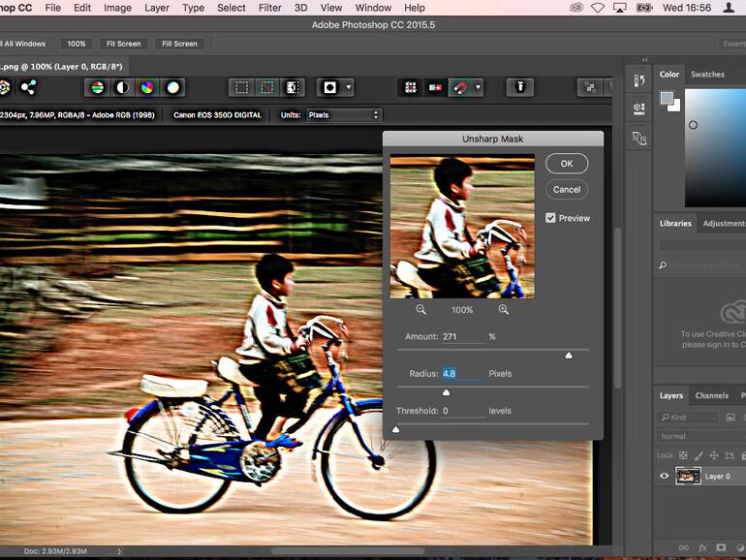This screenshot has height=560, width=746.
Task: Open the Wi-Fi status menu icon
Action: point(598,8)
